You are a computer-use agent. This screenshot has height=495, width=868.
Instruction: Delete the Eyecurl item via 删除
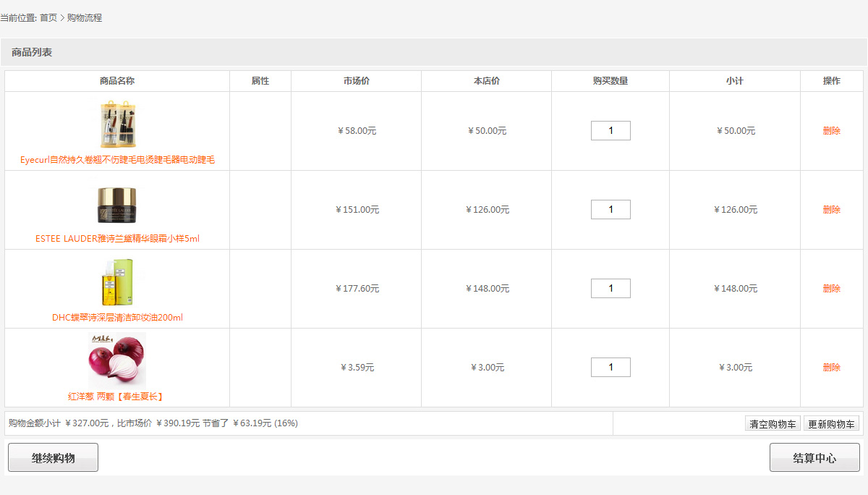pyautogui.click(x=832, y=131)
